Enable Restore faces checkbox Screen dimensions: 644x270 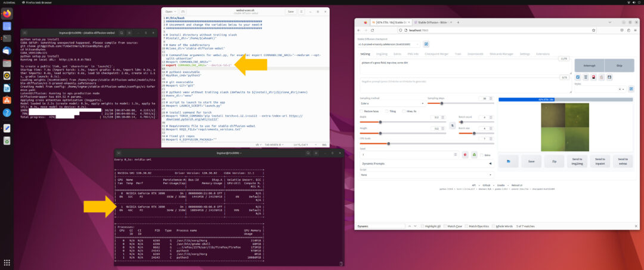point(361,111)
